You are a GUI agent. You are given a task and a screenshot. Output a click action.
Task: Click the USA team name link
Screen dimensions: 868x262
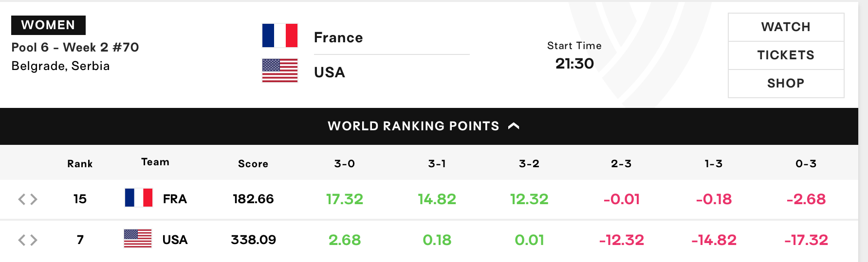tap(330, 72)
